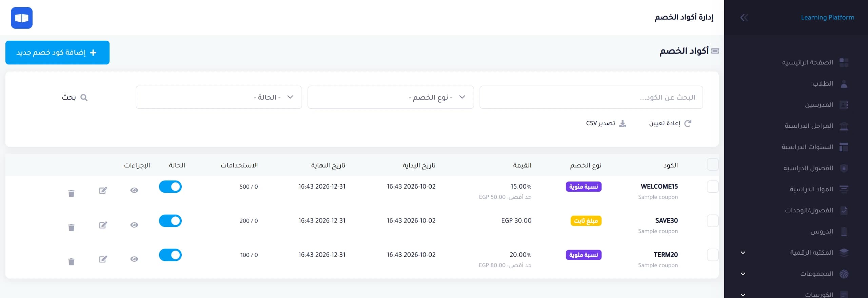
Task: Open المواد الدراسية sidebar menu item
Action: coord(796,189)
